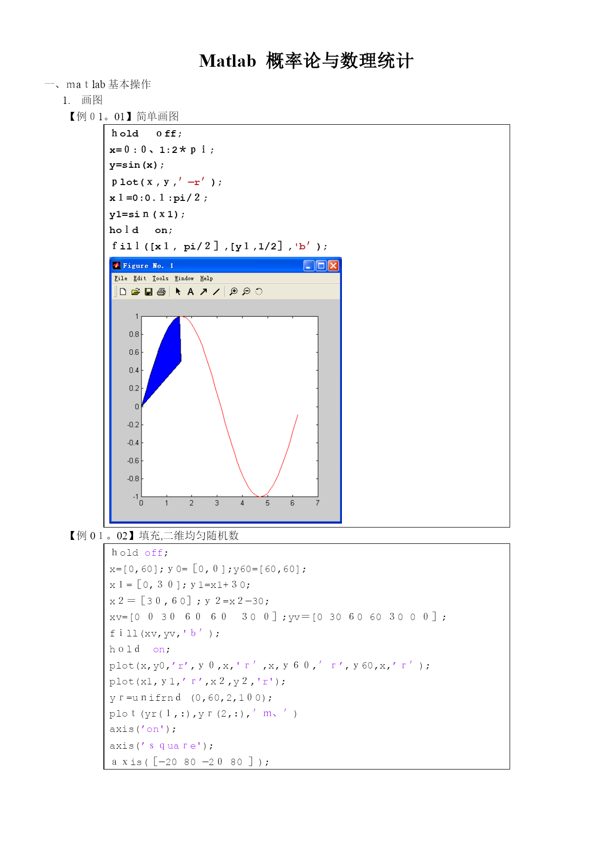Screen dimensions: 614x868
Task: Open the Window menu of the figure window
Action: (x=184, y=279)
